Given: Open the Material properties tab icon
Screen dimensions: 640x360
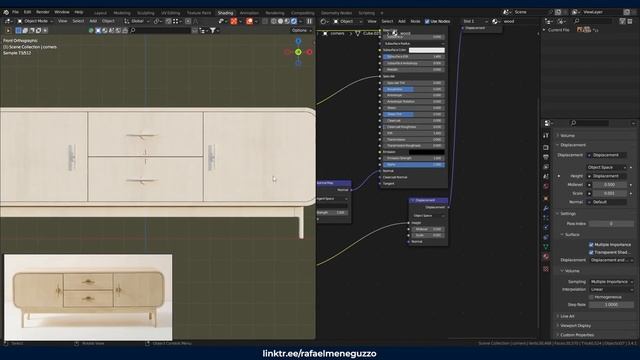Looking at the screenshot, I should click(x=546, y=257).
